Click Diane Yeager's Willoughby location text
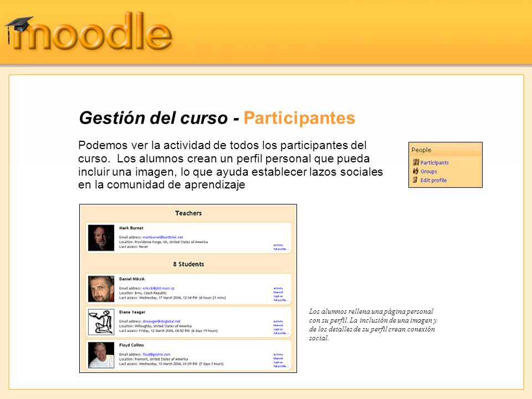532x399 pixels. pos(155,326)
